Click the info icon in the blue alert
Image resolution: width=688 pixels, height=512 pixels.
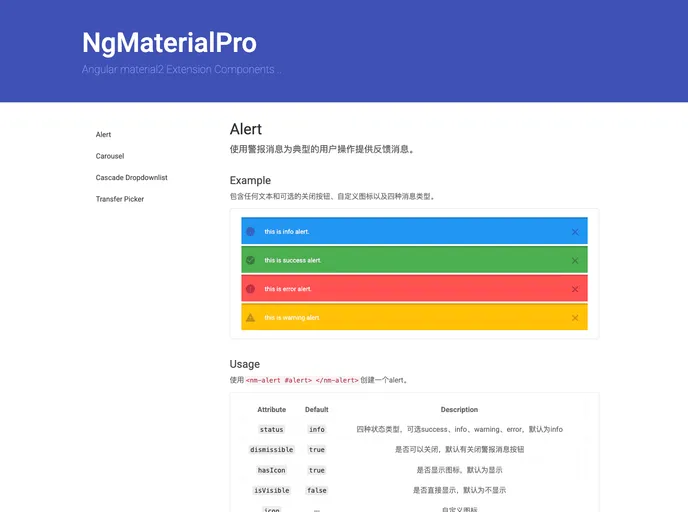click(251, 232)
